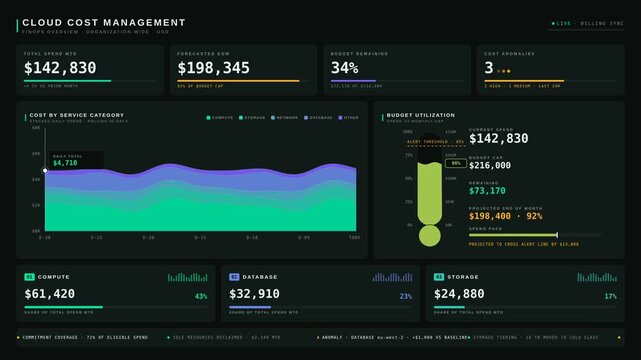This screenshot has width=641, height=360.
Task: Toggle the Compute legend swatch in chart
Action: 208,118
